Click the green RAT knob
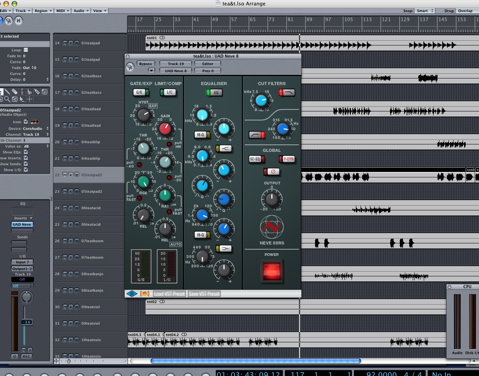Image resolution: width=479 pixels, height=376 pixels. [165, 195]
